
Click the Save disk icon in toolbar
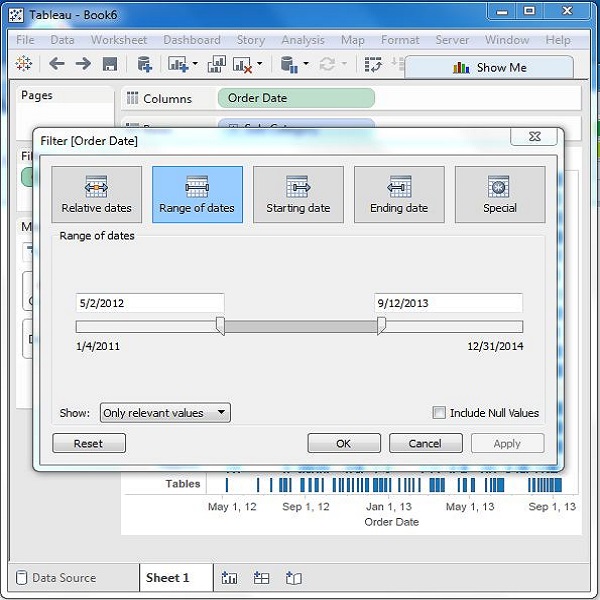click(110, 64)
